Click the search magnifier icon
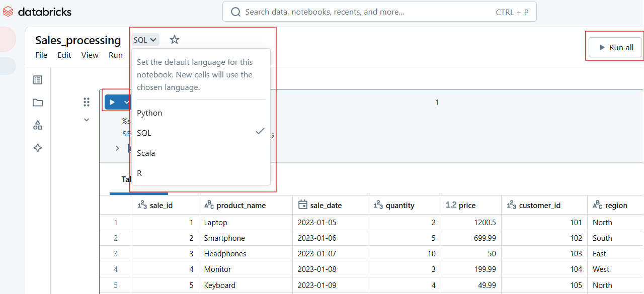Screen dimensions: 644x294 pos(235,12)
